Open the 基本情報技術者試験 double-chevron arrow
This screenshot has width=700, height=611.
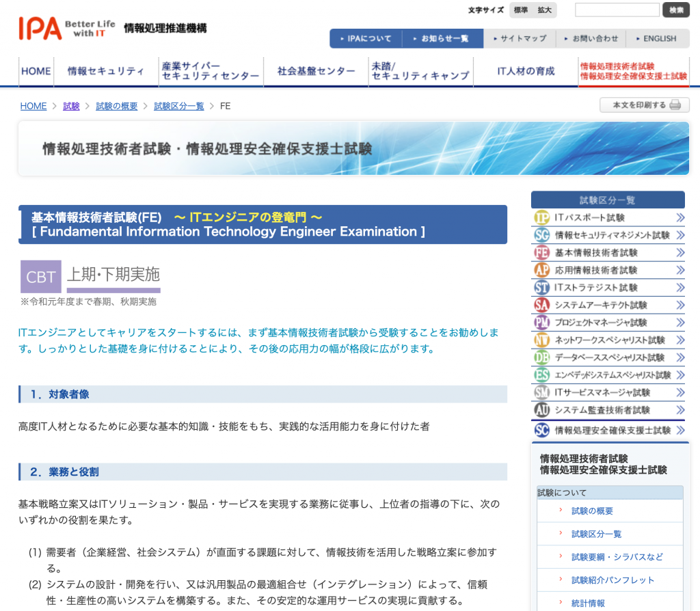click(680, 253)
